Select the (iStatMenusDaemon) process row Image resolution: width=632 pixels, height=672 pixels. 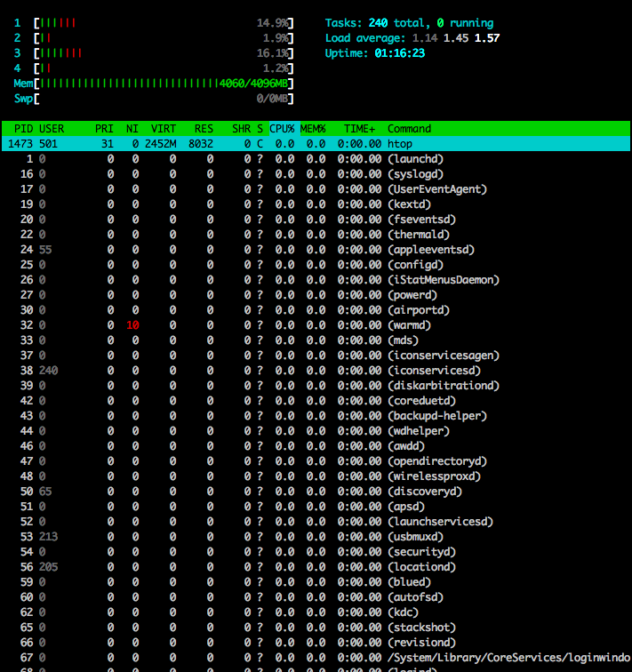316,280
